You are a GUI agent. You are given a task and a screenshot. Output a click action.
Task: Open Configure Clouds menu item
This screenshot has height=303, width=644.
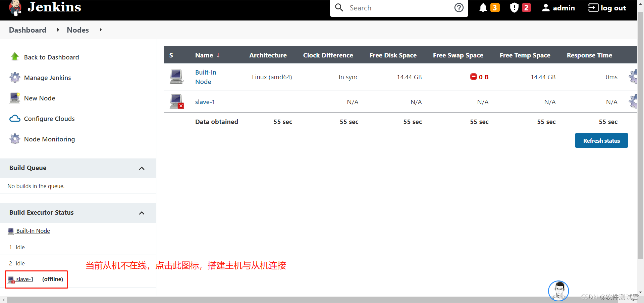[49, 119]
